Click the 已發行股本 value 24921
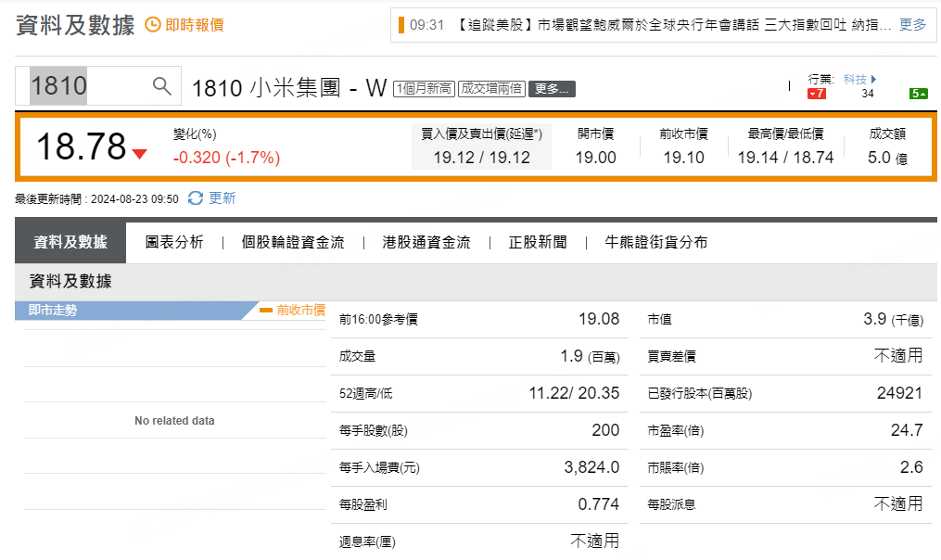Screen dimensions: 941x560 click(x=899, y=394)
